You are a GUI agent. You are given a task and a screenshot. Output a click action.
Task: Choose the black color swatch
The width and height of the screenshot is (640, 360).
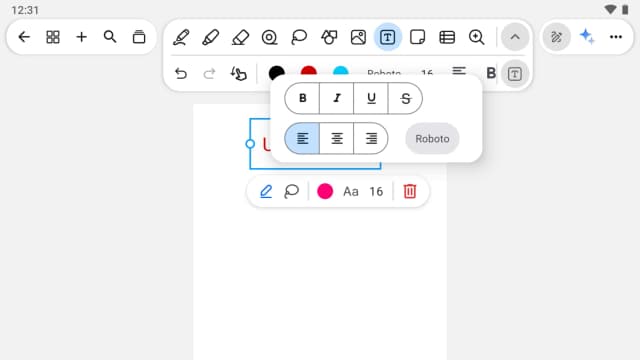tap(277, 72)
